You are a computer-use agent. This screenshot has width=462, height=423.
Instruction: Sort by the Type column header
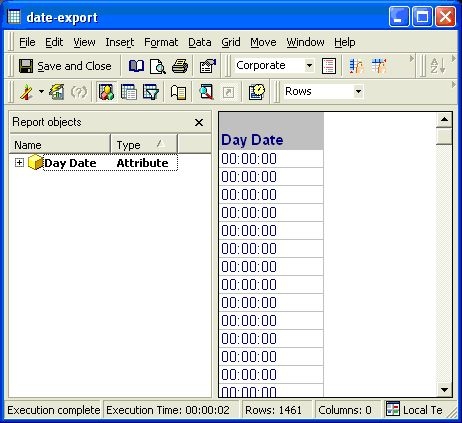[x=143, y=145]
